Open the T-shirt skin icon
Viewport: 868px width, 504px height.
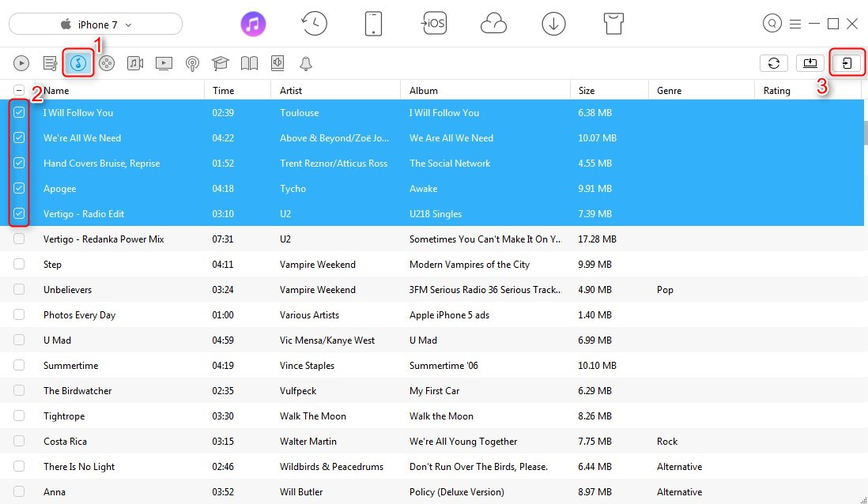(x=613, y=24)
